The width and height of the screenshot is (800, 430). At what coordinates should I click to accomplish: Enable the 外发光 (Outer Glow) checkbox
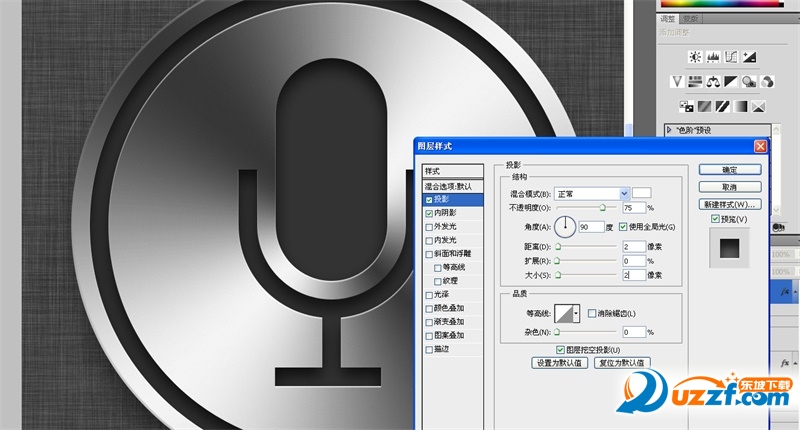pos(430,227)
